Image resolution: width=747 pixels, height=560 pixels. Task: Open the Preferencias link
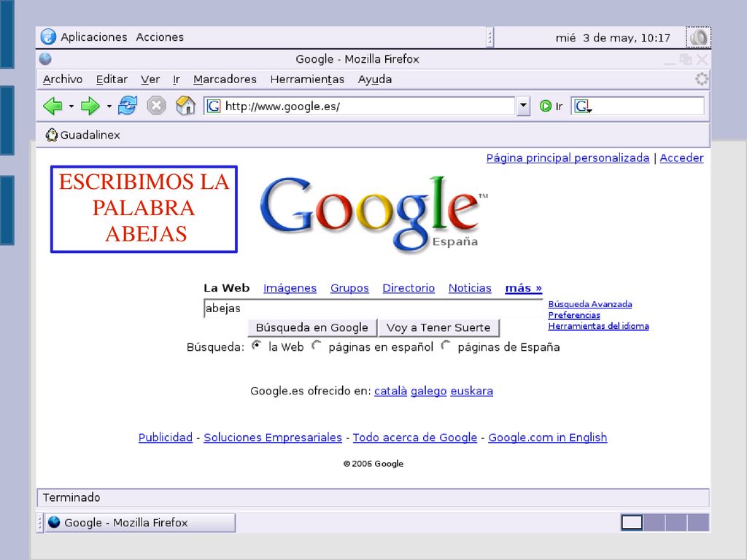click(x=574, y=315)
